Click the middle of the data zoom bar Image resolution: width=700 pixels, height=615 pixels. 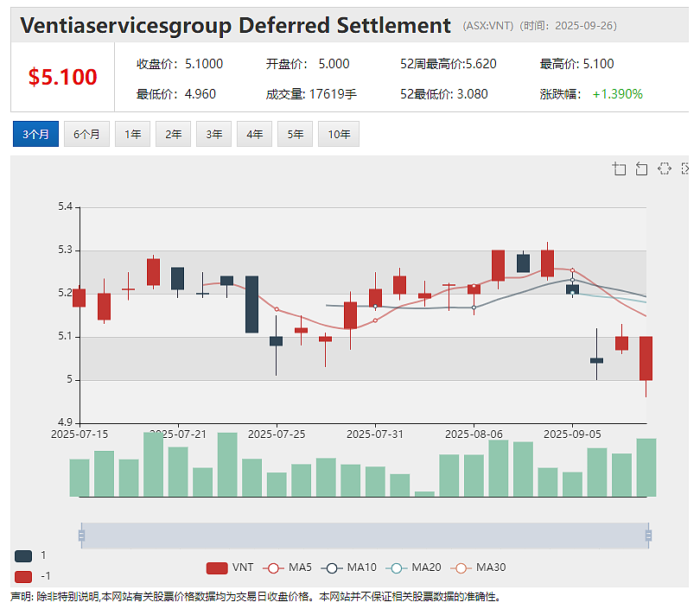point(365,536)
